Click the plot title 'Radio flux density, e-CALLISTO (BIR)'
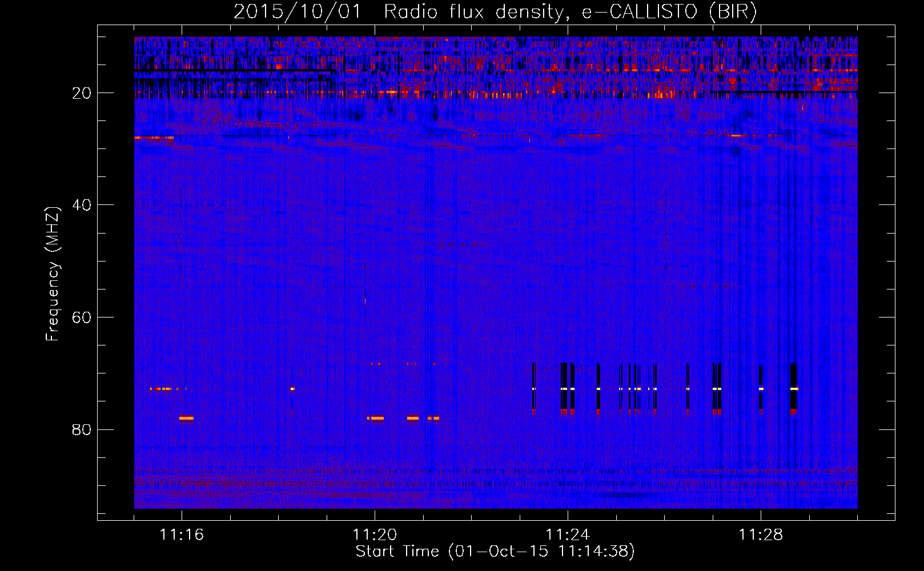 570,12
